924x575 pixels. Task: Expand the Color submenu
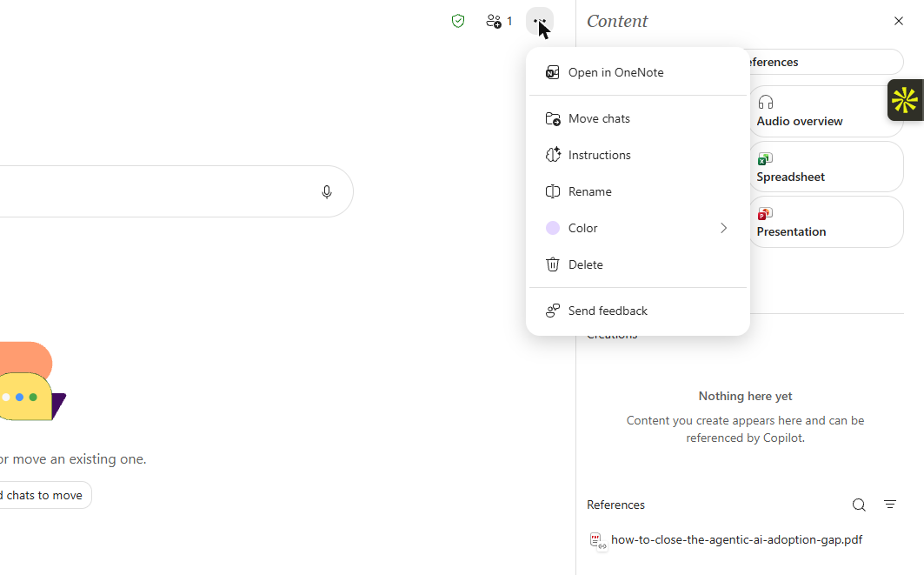(638, 228)
